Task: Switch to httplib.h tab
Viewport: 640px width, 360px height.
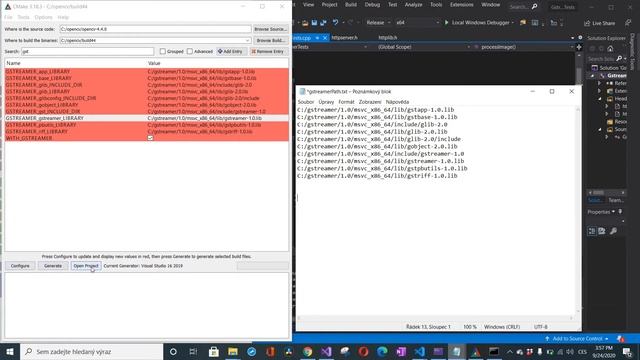Action: tap(388, 38)
